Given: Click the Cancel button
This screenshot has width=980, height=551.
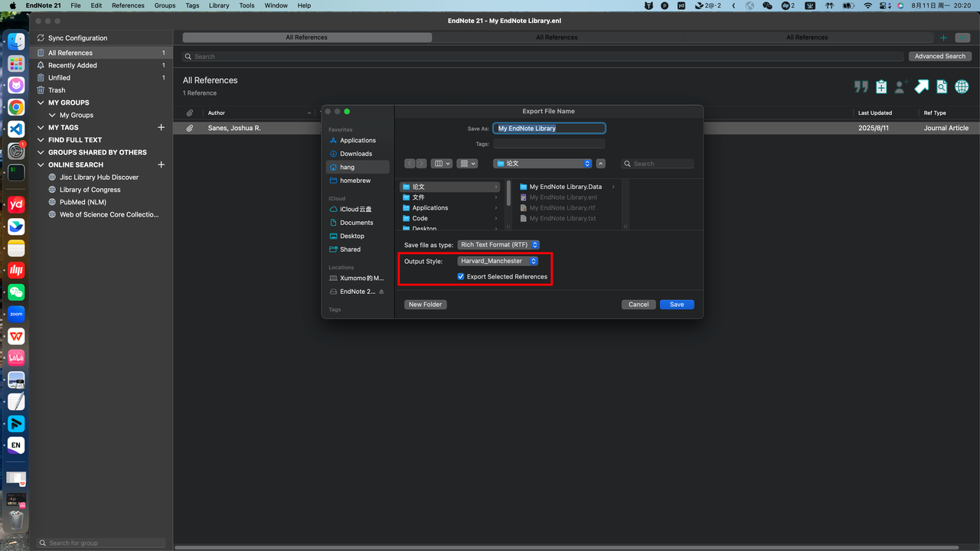Looking at the screenshot, I should click(x=639, y=305).
